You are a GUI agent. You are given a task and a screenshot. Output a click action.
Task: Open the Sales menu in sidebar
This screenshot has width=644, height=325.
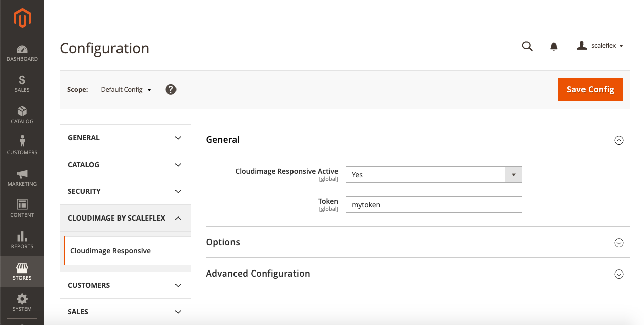pos(22,84)
